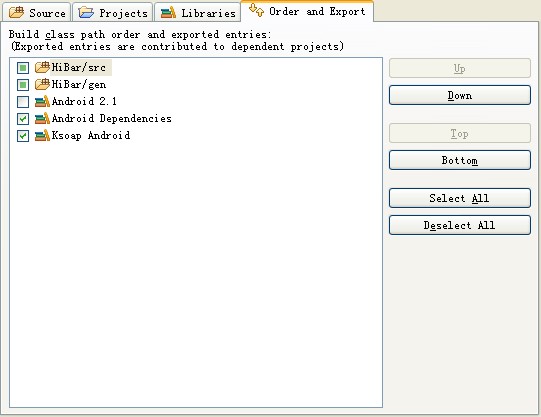Toggle the HiBar/gen export checkbox
Screen dimensions: 541x417
(23, 85)
